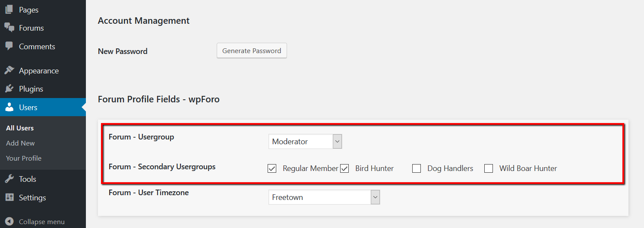Screen dimensions: 644x228
Task: Click the Collapse menu arrow icon
Action: [9, 222]
